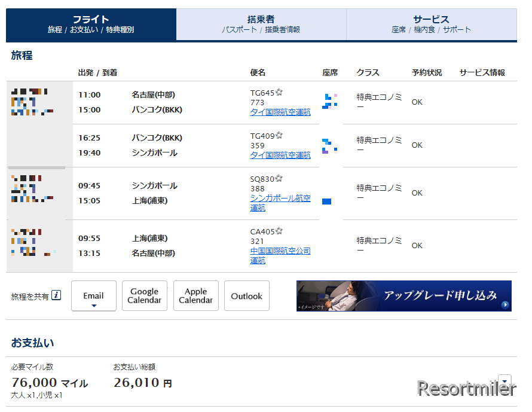Viewport: 532px width, 412px height.
Task: Go to the サービス tab
Action: click(x=431, y=25)
